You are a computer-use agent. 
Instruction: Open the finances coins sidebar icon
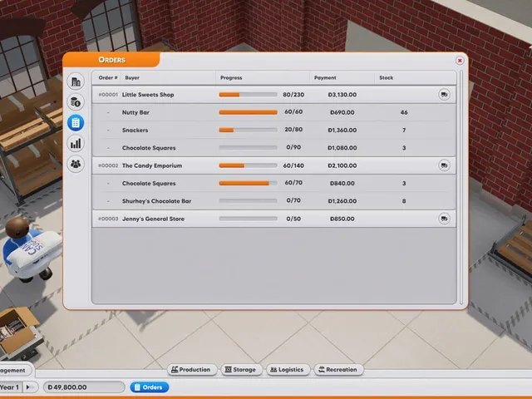pos(76,101)
